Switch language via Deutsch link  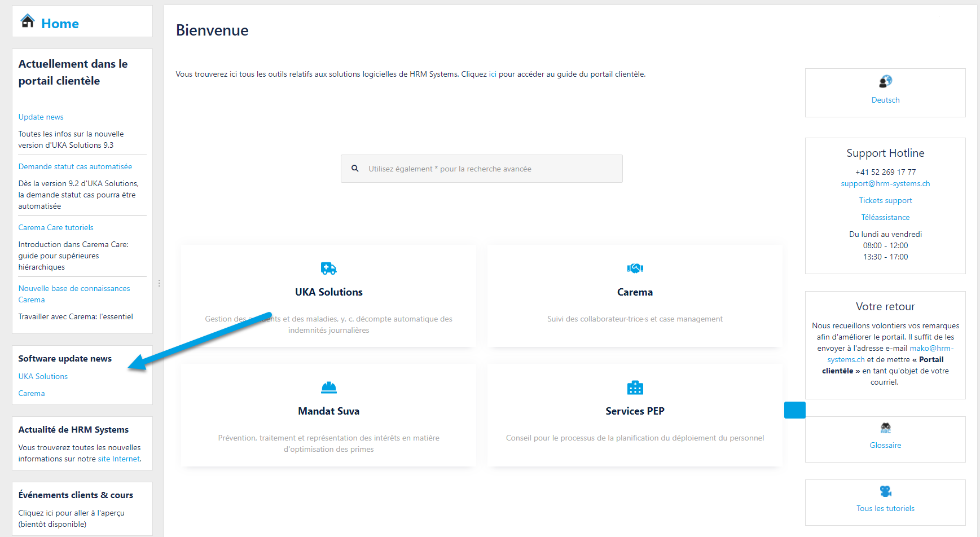click(885, 100)
